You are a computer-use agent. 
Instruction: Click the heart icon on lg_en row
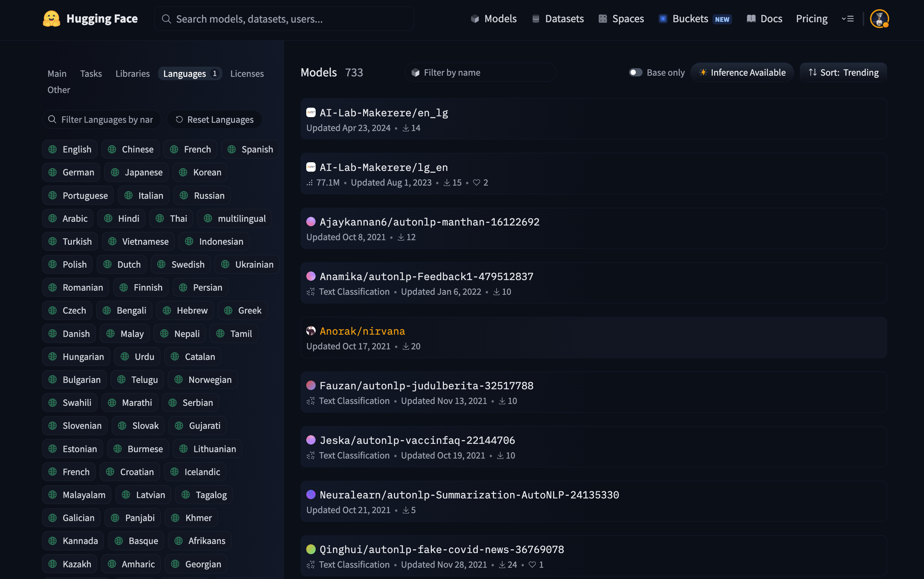pyautogui.click(x=476, y=183)
